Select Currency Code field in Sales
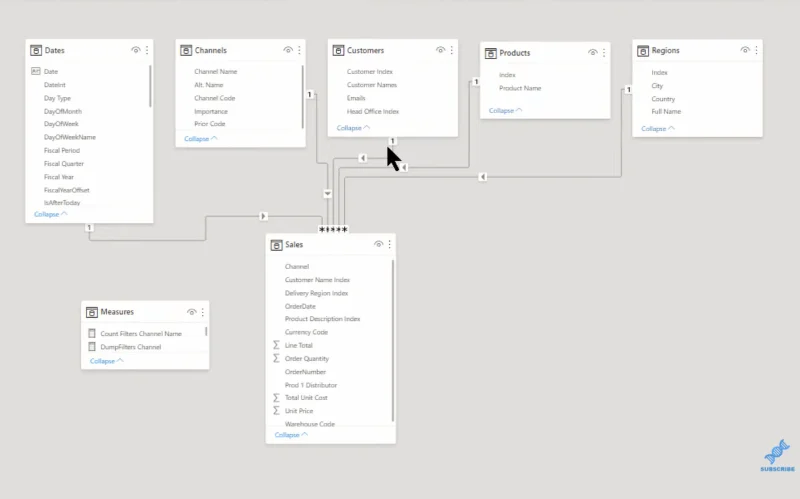The image size is (800, 499). 306,332
